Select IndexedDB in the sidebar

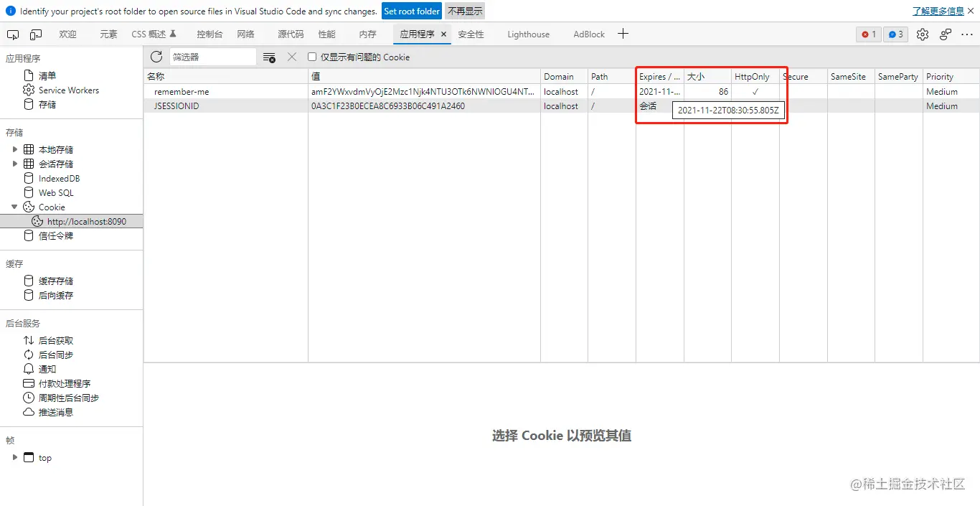59,178
